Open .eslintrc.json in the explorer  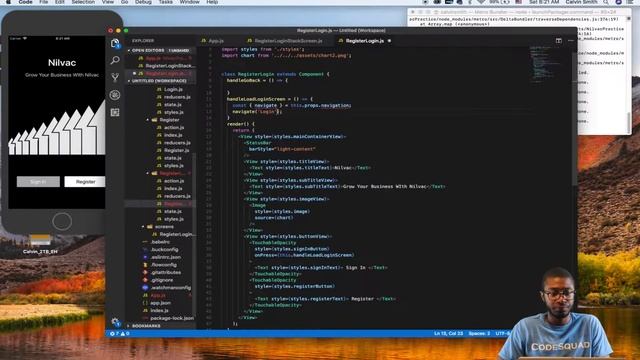166,257
